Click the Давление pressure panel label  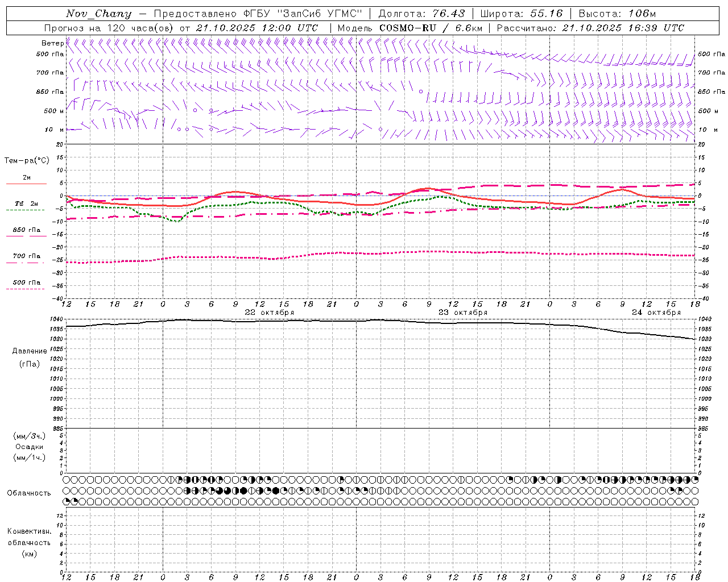[30, 351]
